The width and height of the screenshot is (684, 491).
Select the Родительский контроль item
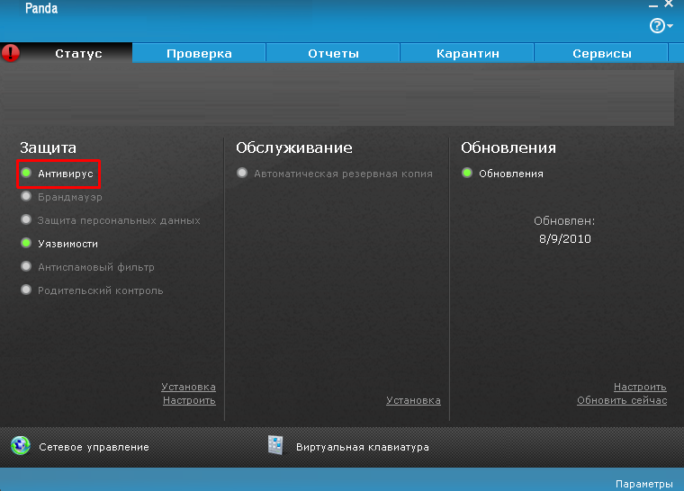pyautogui.click(x=100, y=290)
